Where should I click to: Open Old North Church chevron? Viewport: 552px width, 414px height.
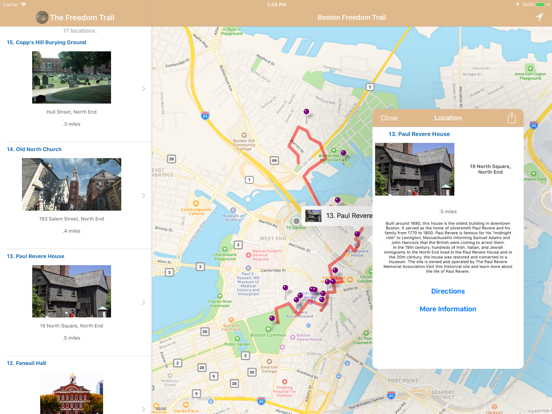coord(143,195)
